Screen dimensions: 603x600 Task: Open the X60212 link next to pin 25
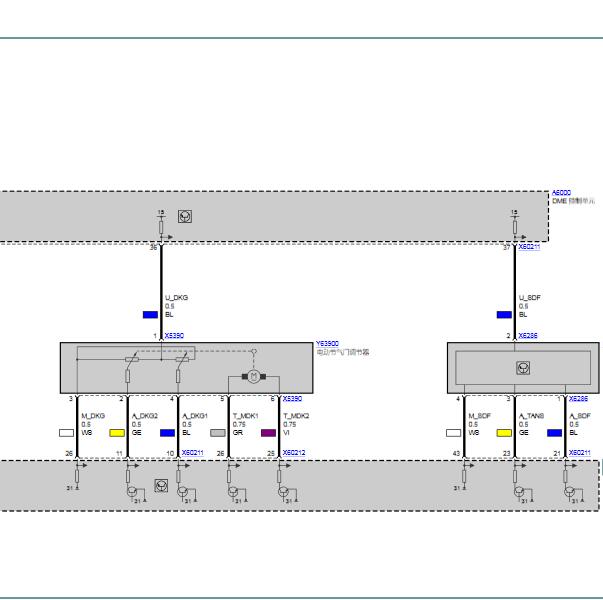coord(294,453)
